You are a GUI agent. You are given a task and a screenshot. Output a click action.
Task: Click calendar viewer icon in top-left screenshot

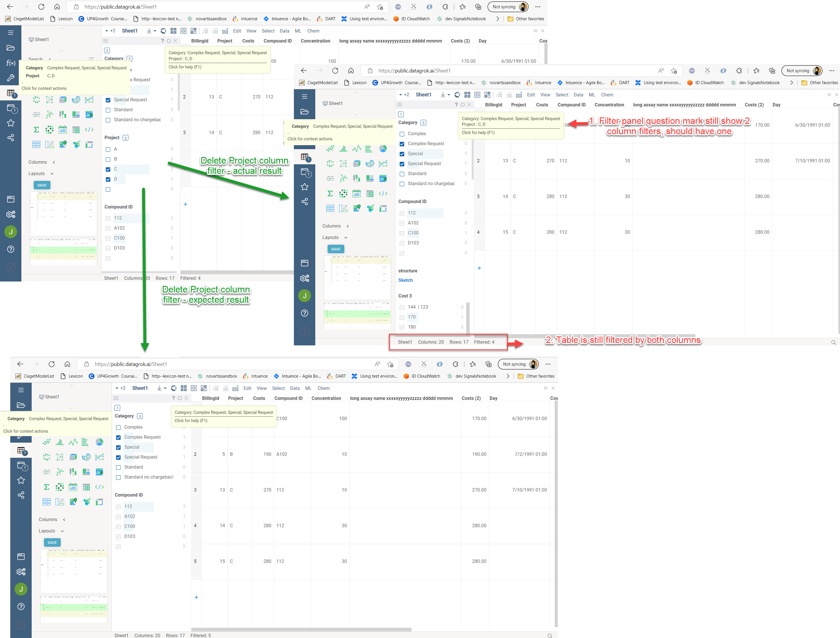pos(63,129)
